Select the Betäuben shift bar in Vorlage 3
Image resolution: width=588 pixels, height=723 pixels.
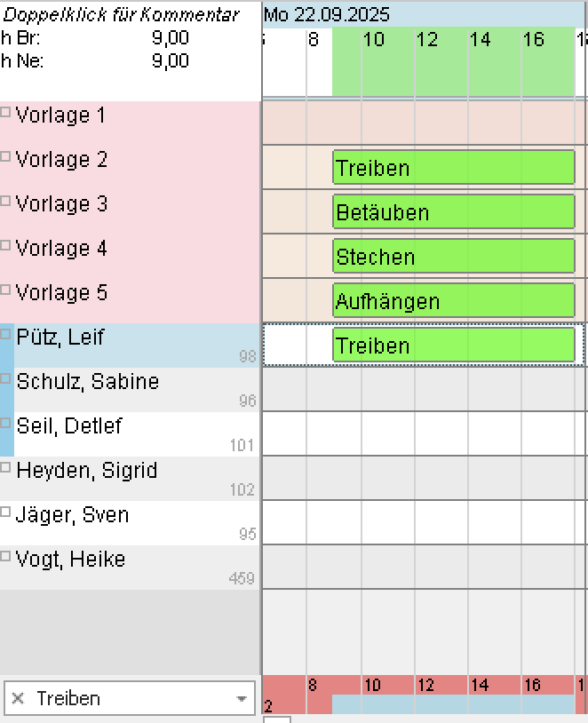coord(453,211)
